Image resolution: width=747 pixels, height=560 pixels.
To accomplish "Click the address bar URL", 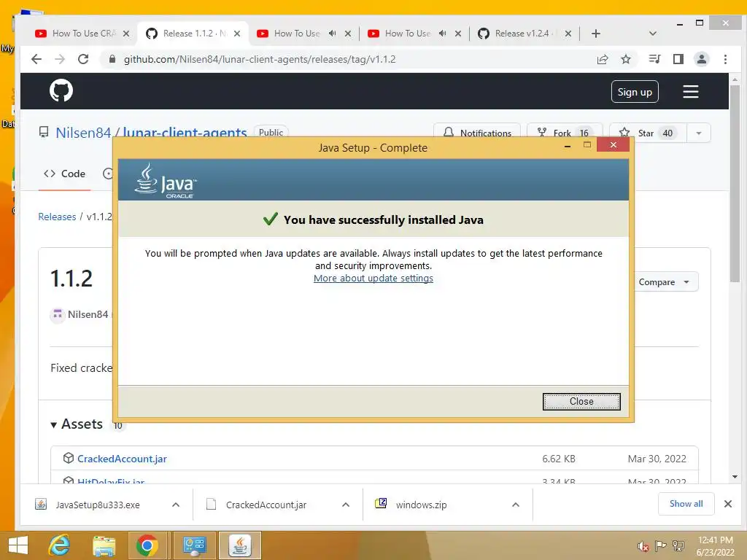I will point(260,59).
